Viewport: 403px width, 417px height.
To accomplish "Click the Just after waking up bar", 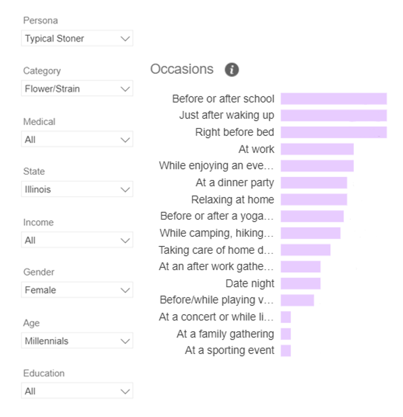I will (334, 116).
